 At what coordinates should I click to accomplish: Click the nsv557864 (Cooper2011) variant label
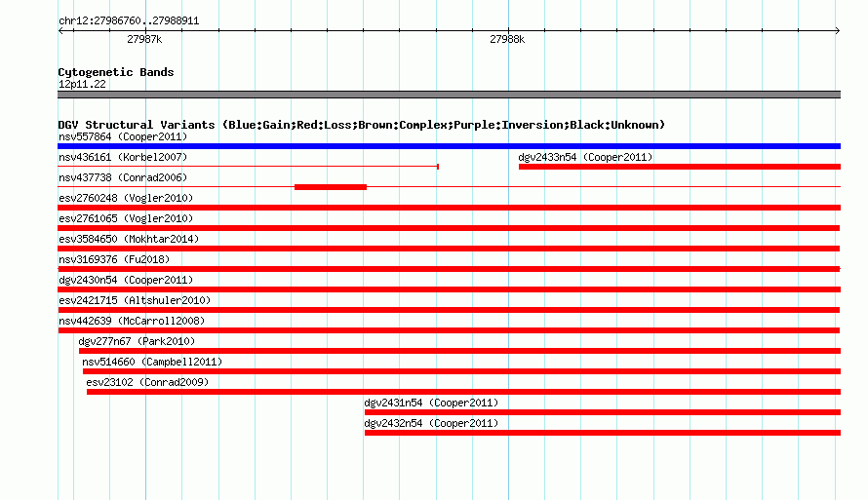pos(123,136)
